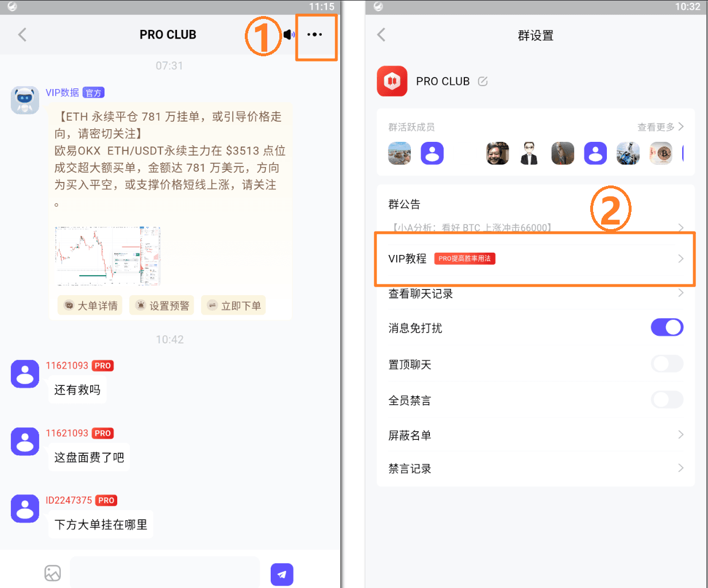The height and width of the screenshot is (588, 708).
Task: Send the message with the paper-plane button
Action: [x=282, y=574]
